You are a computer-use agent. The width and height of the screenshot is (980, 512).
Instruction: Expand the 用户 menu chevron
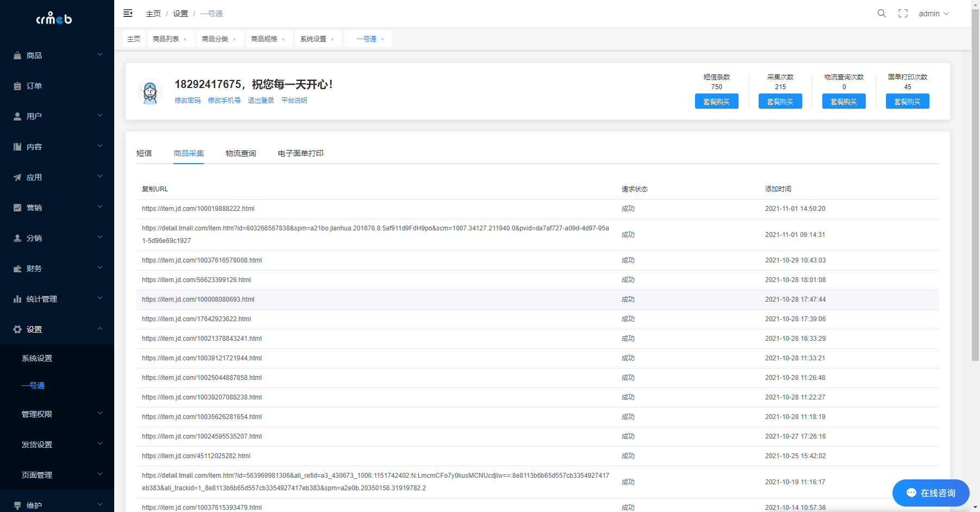point(100,115)
